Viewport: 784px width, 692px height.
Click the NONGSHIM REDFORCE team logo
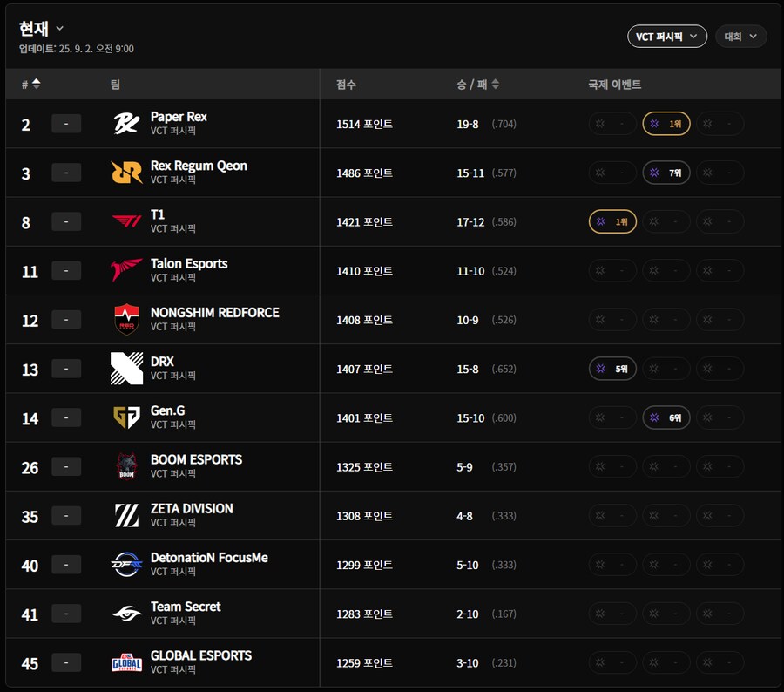tap(126, 319)
